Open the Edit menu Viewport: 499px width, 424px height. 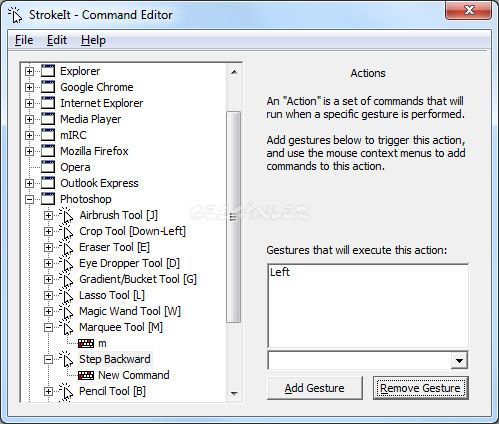point(57,40)
